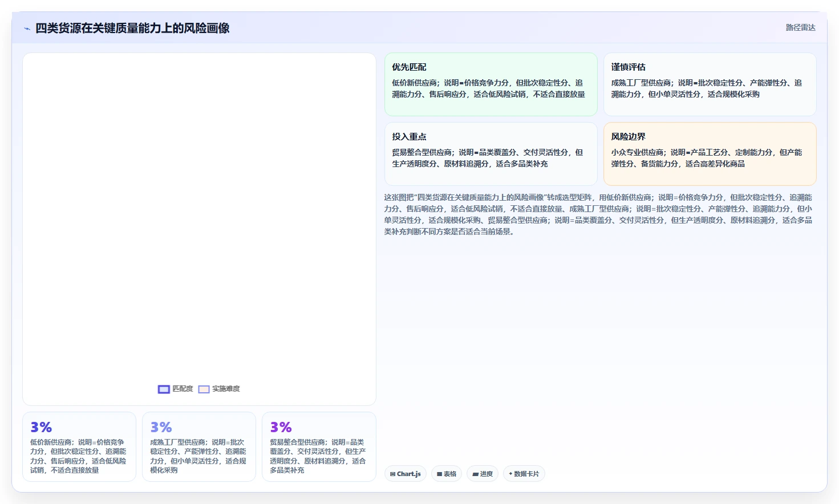Screen dimensions: 839x504
Task: Click the Chart.js tag
Action: coord(406,474)
